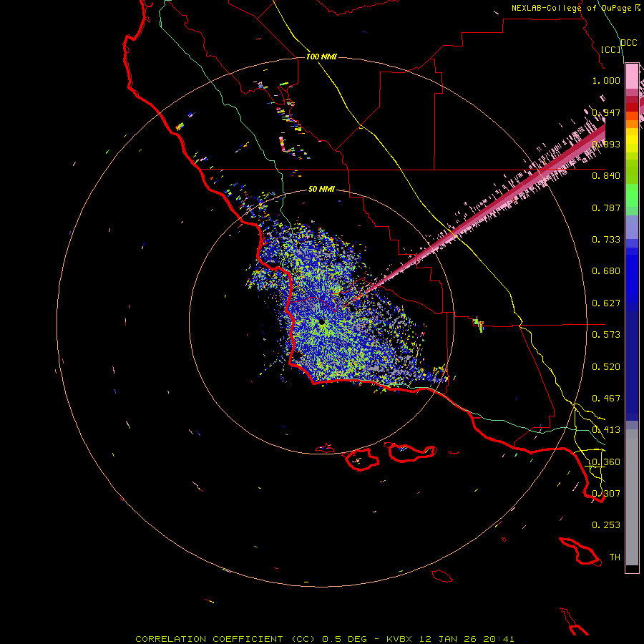Screen dimensions: 644x644
Task: Click the 0.627 color scale value
Action: pyautogui.click(x=606, y=303)
